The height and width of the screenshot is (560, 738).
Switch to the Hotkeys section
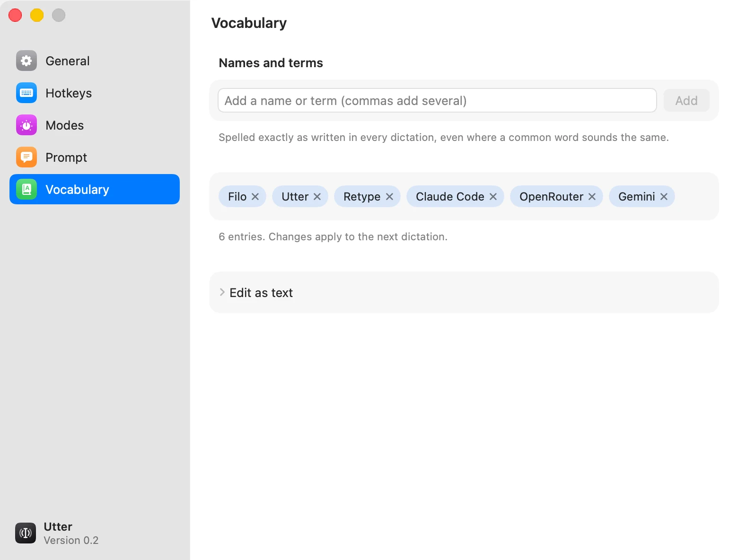95,93
